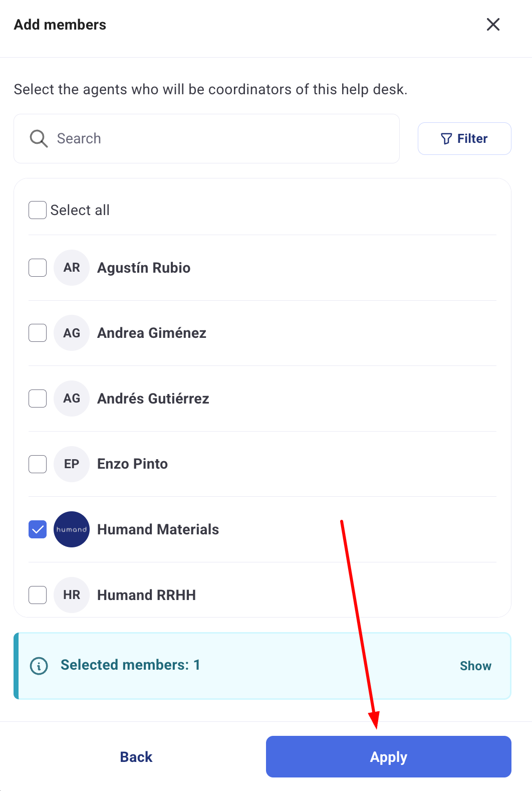Tick the checkbox for Agustín Rubio
The height and width of the screenshot is (791, 532).
tap(38, 268)
